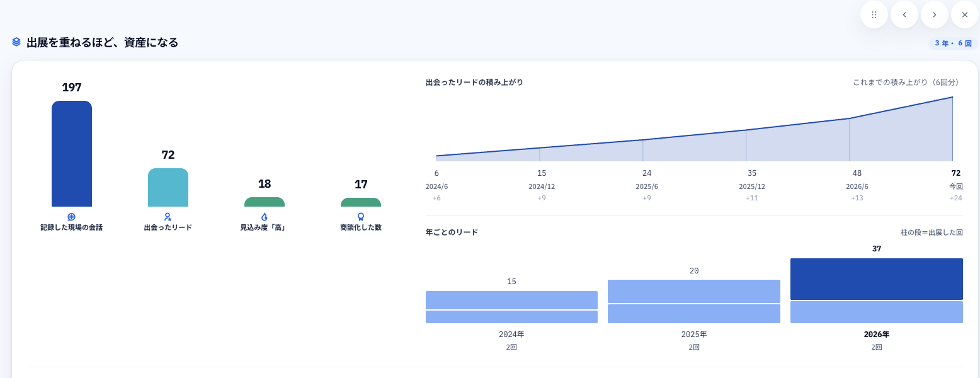Click the award icon above 商談化した数

(360, 217)
